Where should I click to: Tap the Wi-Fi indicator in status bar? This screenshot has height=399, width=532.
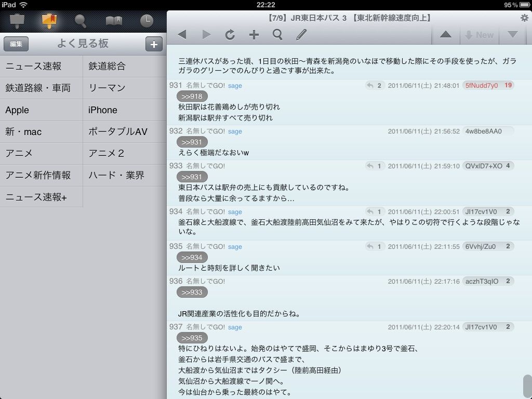coord(23,5)
